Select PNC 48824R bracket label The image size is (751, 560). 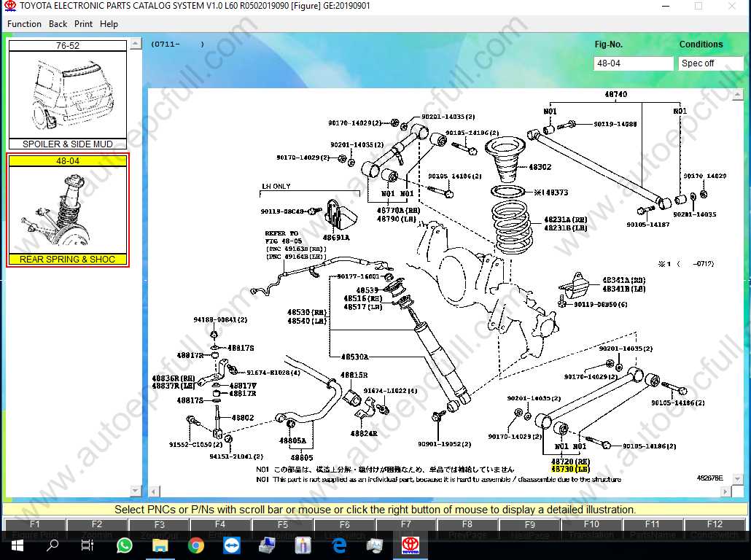coord(364,433)
